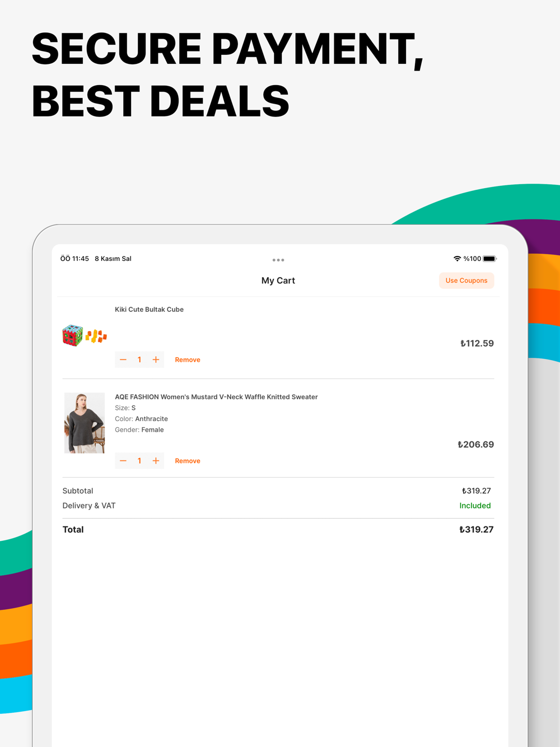Tap the status bar clock time
The height and width of the screenshot is (747, 560).
tap(74, 259)
